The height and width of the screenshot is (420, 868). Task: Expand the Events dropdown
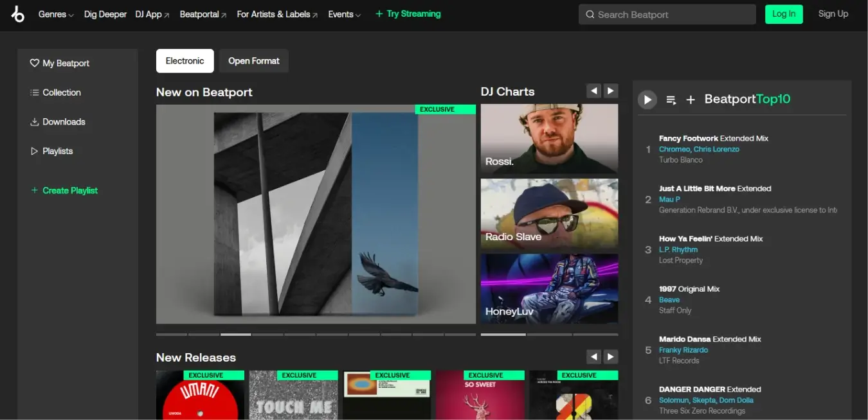(x=345, y=14)
